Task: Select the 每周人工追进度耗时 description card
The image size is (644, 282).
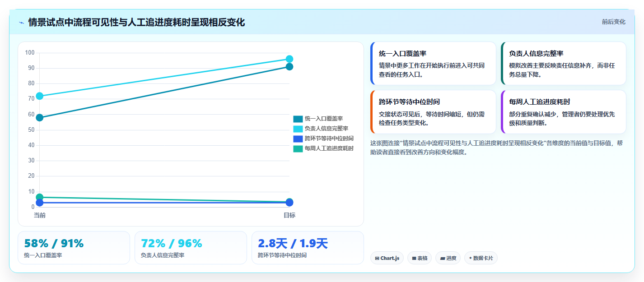Action: point(564,112)
